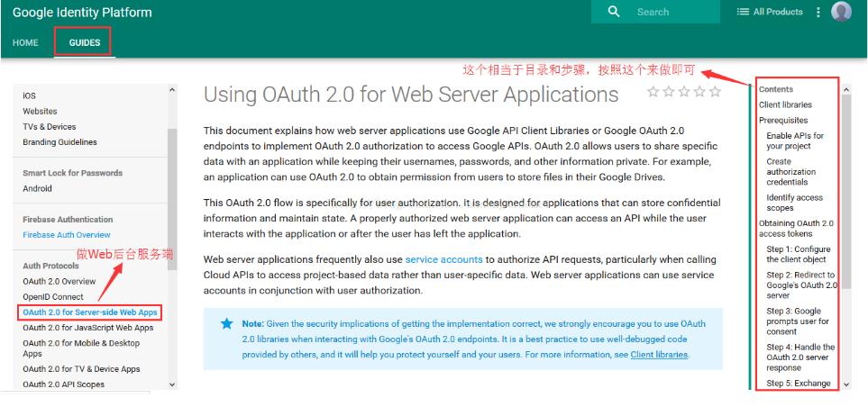Click the left sidebar scrollbar thumb

click(171, 199)
